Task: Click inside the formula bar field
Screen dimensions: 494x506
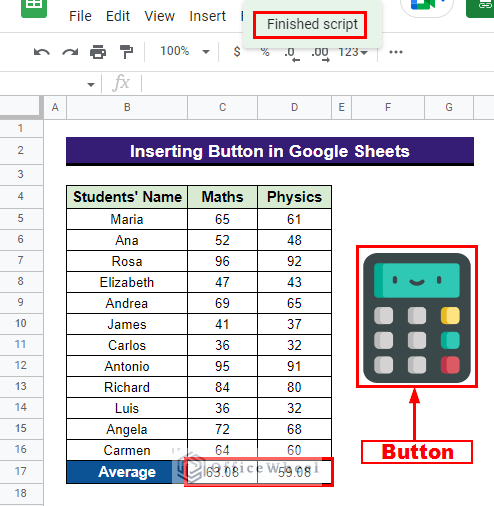Action: click(x=318, y=83)
